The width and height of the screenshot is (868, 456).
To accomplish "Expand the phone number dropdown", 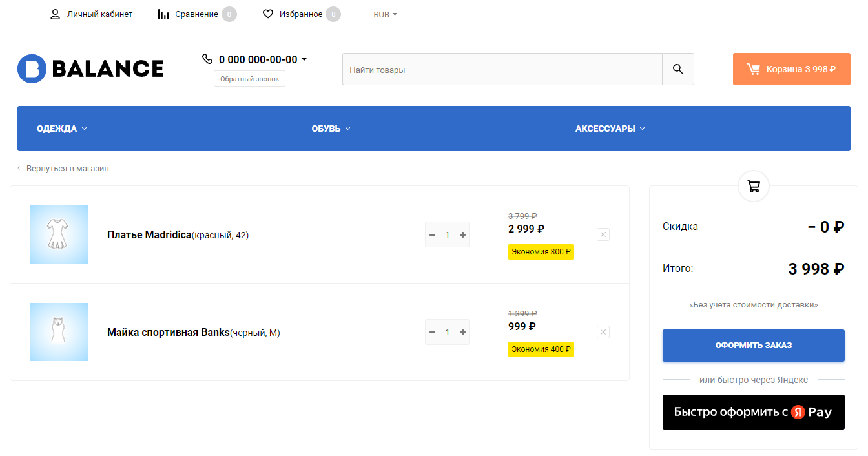I will [304, 59].
